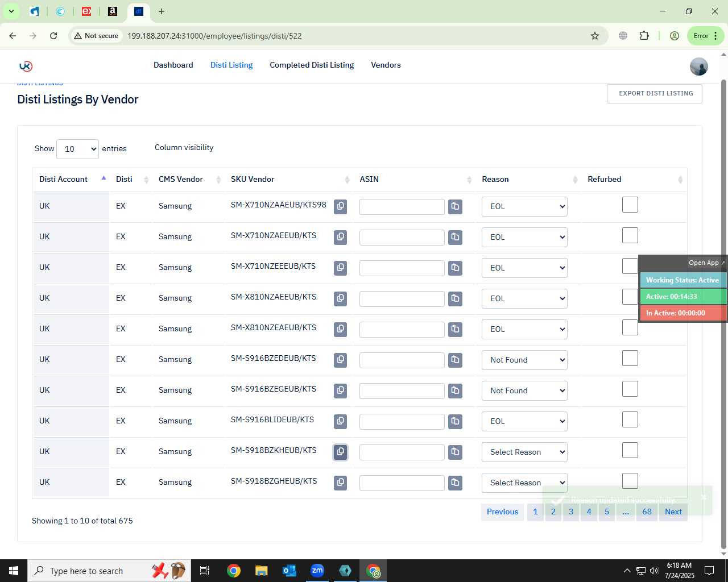Viewport: 728px width, 582px height.
Task: Open Completed Disti Listing page
Action: coord(312,65)
